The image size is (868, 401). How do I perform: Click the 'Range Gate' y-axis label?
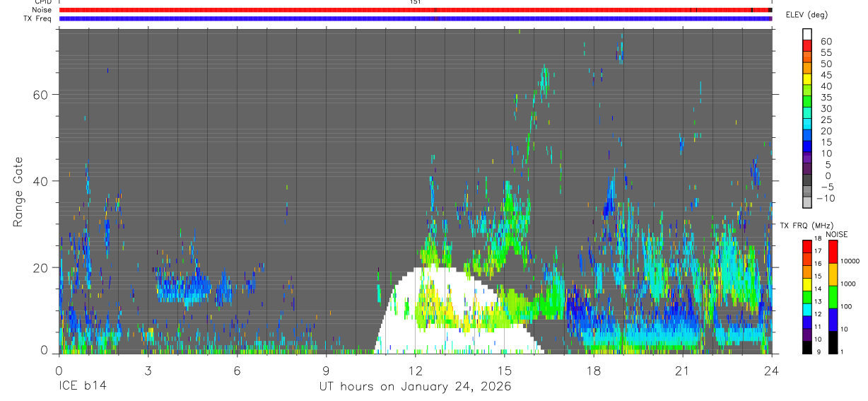[18, 192]
